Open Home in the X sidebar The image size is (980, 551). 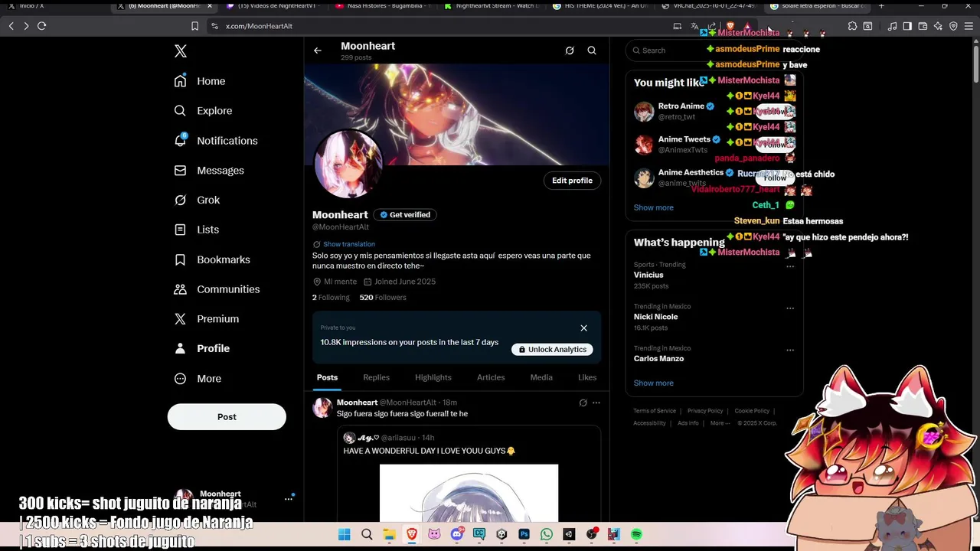(x=200, y=81)
